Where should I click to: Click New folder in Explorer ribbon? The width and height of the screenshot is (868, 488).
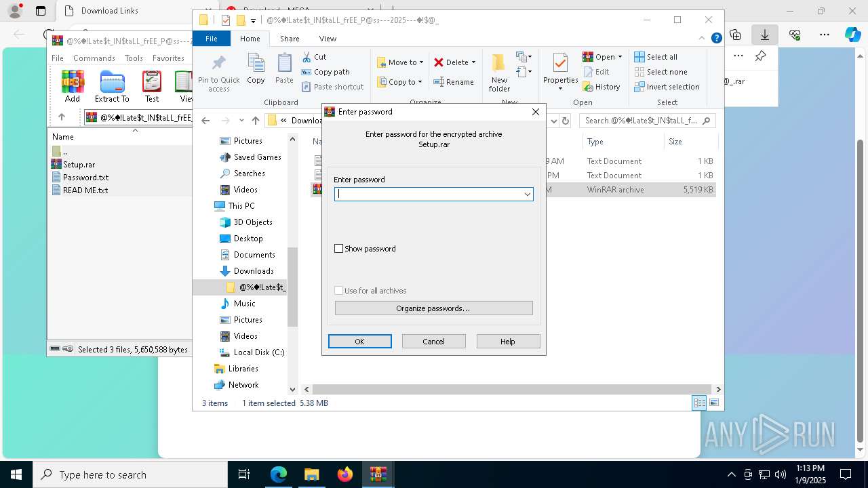click(499, 73)
